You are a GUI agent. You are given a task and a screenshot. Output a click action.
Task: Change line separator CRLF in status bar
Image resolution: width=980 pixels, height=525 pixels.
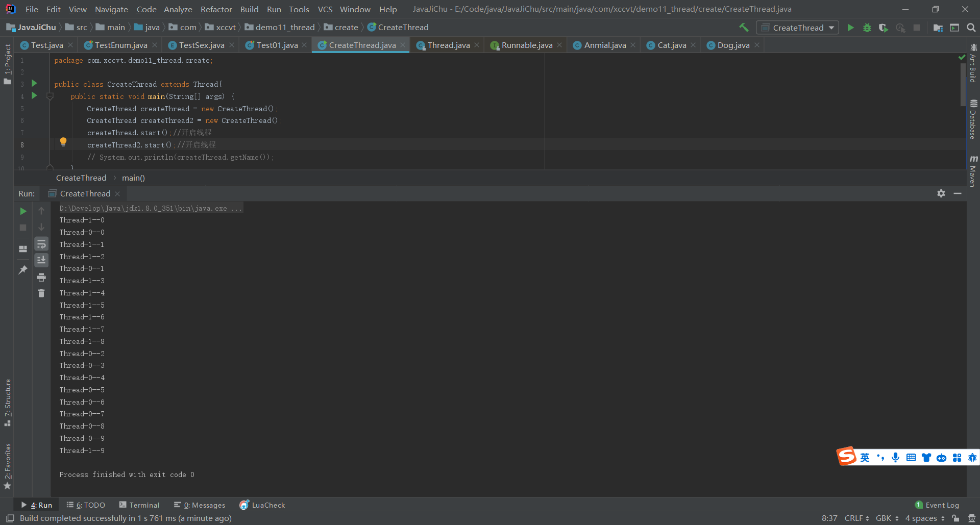[x=856, y=518]
